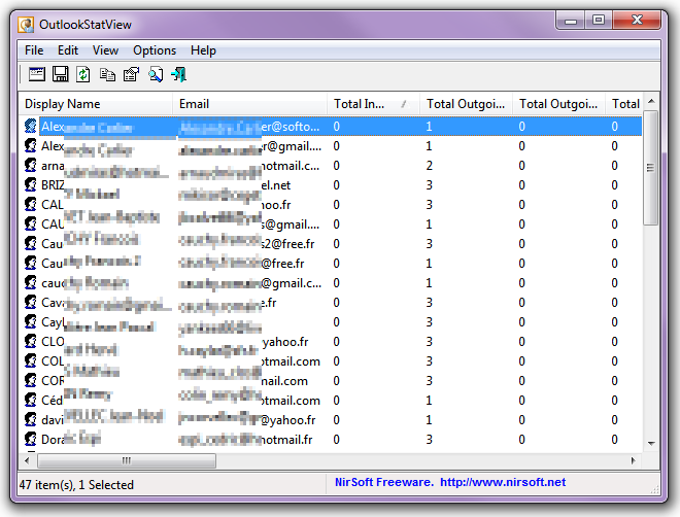The image size is (680, 517).
Task: Click the Save (floppy disk) toolbar icon
Action: click(x=60, y=74)
